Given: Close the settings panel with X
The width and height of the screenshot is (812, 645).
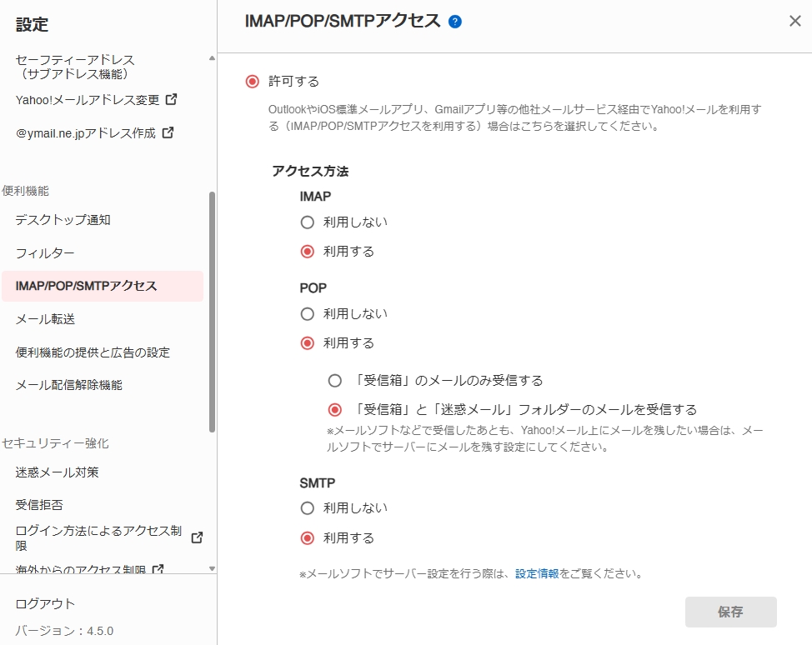Looking at the screenshot, I should pyautogui.click(x=794, y=22).
